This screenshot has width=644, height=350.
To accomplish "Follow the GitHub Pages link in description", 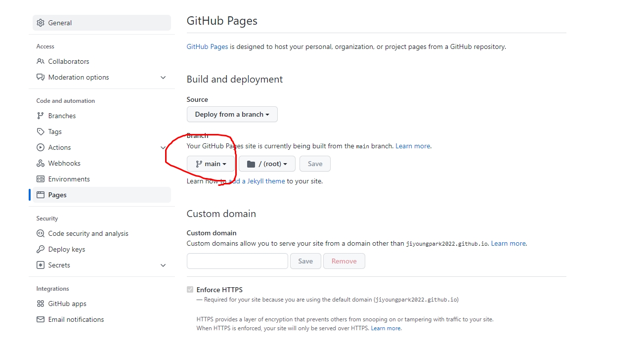I will pyautogui.click(x=207, y=46).
